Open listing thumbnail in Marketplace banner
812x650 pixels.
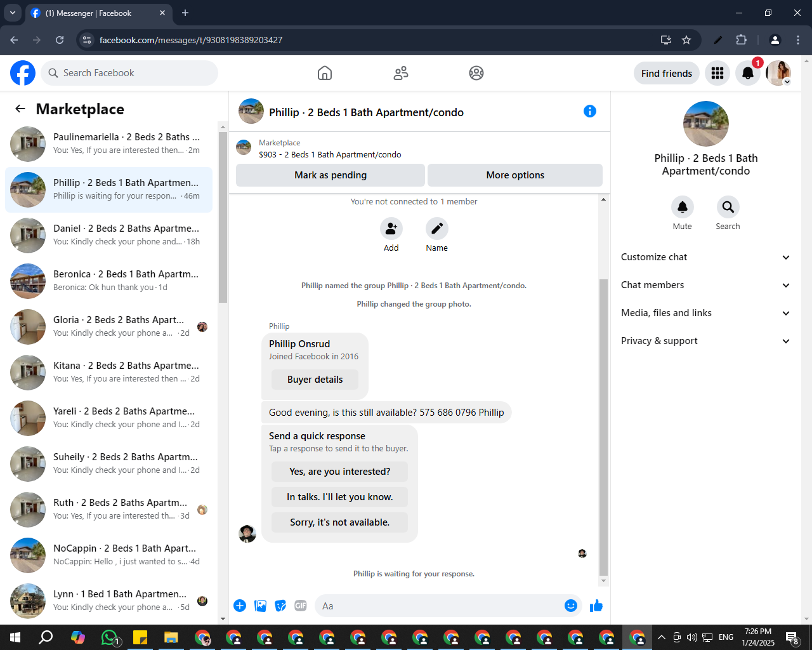pos(244,147)
